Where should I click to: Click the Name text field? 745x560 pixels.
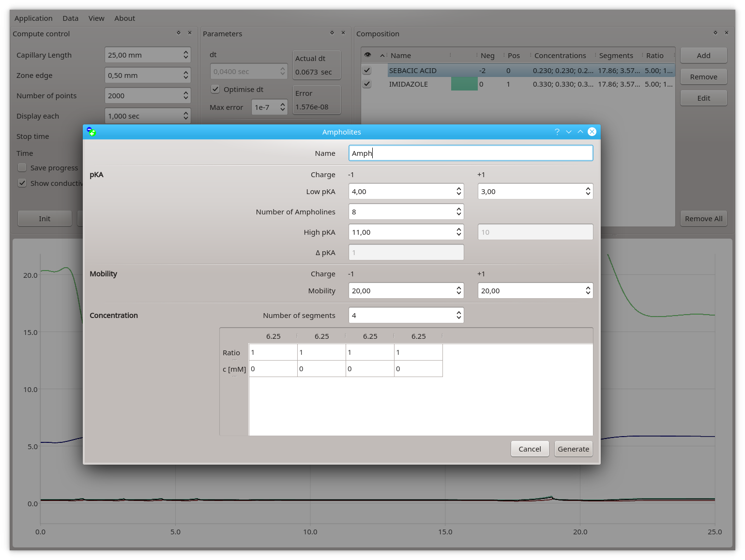tap(471, 153)
